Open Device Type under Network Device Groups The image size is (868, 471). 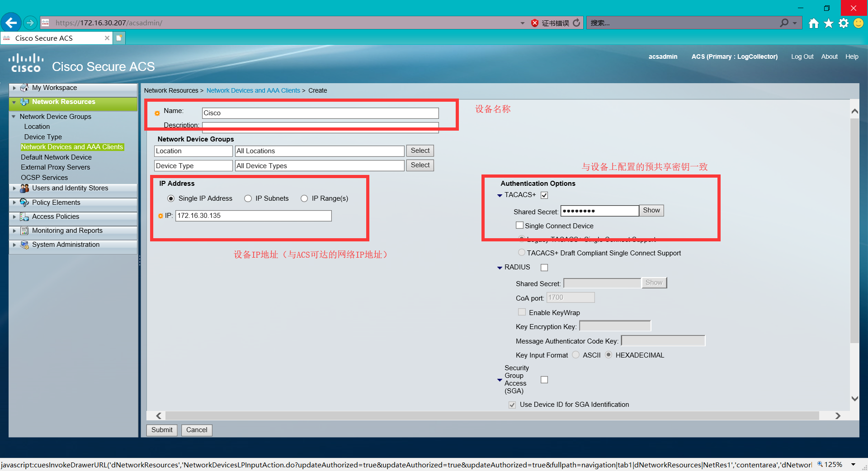43,137
